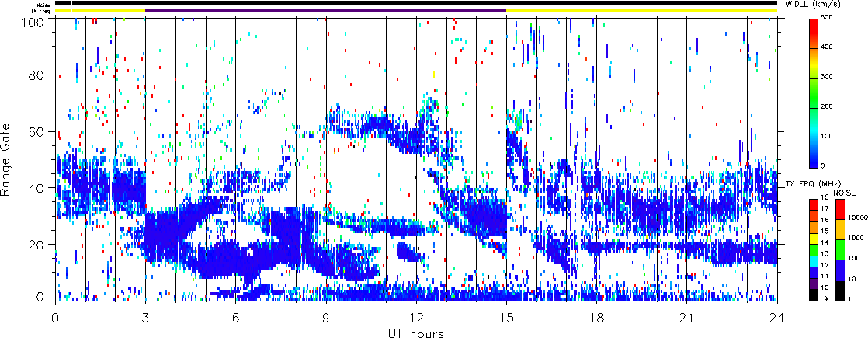Image resolution: width=868 pixels, height=338 pixels.
Task: Click the 10000 label on the NOISE colorbar
Action: [x=858, y=218]
